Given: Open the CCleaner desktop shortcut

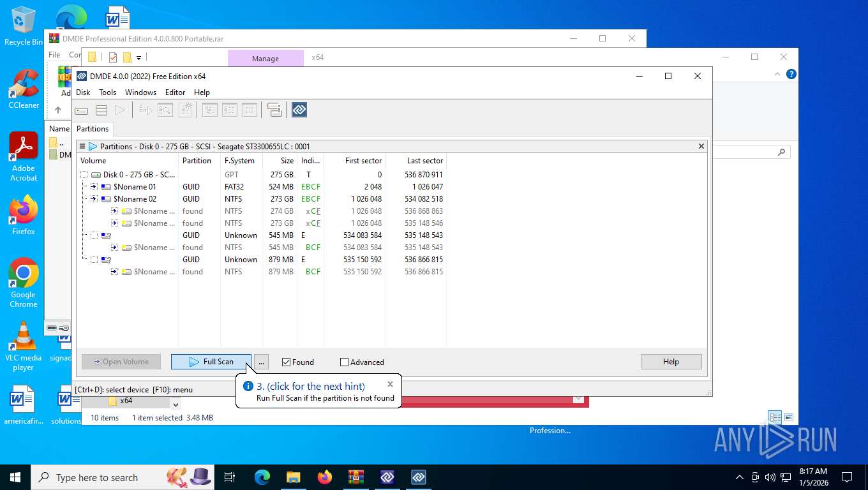Looking at the screenshot, I should point(24,89).
